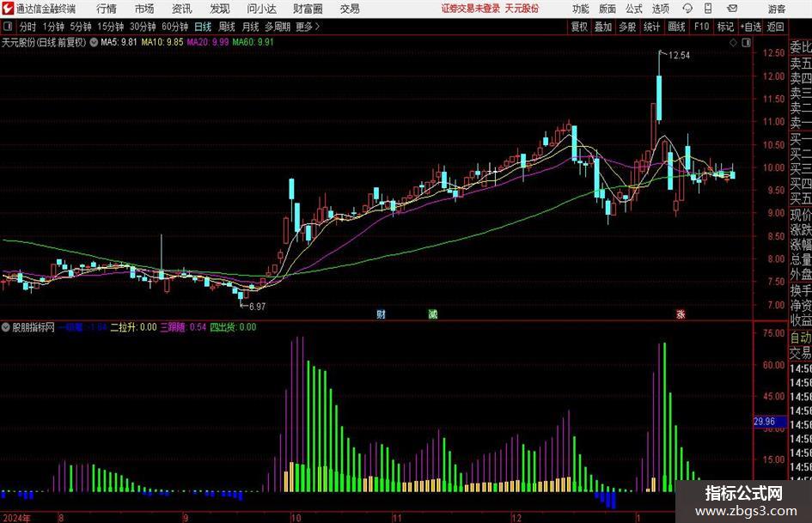Click the 统计 statistics button
Viewport: 812px width, 523px height.
(x=651, y=27)
